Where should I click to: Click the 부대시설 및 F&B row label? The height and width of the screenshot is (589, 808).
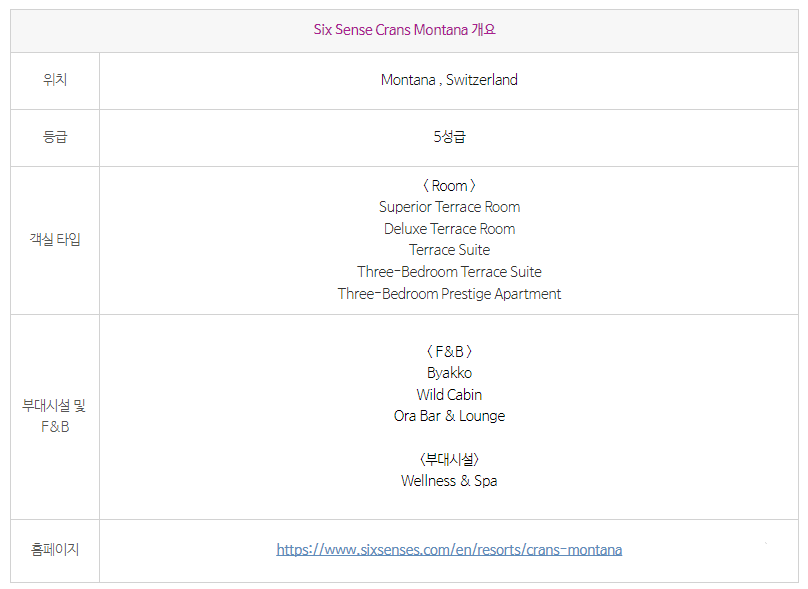point(55,416)
